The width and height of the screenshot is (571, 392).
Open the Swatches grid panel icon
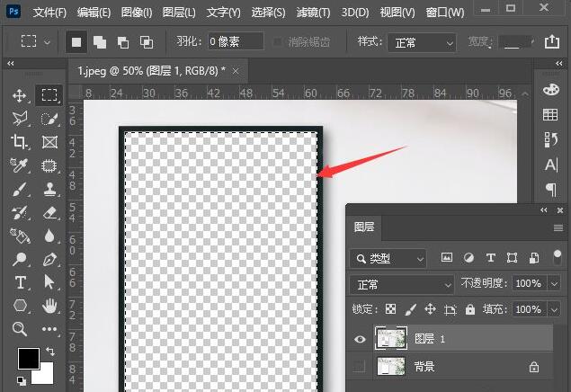550,115
